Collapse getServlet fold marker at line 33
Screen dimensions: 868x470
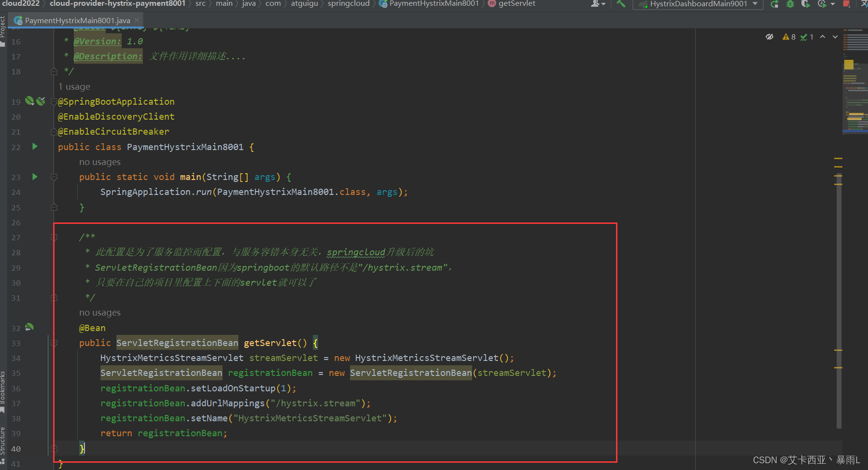[54, 343]
